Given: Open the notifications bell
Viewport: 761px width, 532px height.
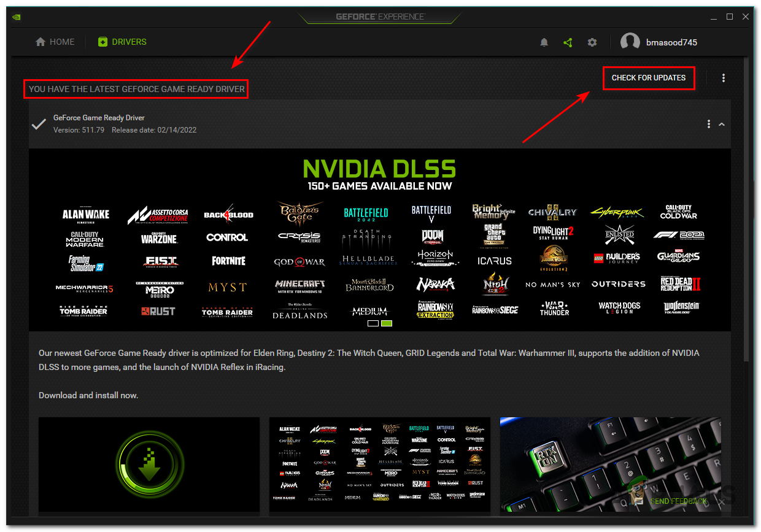Looking at the screenshot, I should [x=544, y=42].
